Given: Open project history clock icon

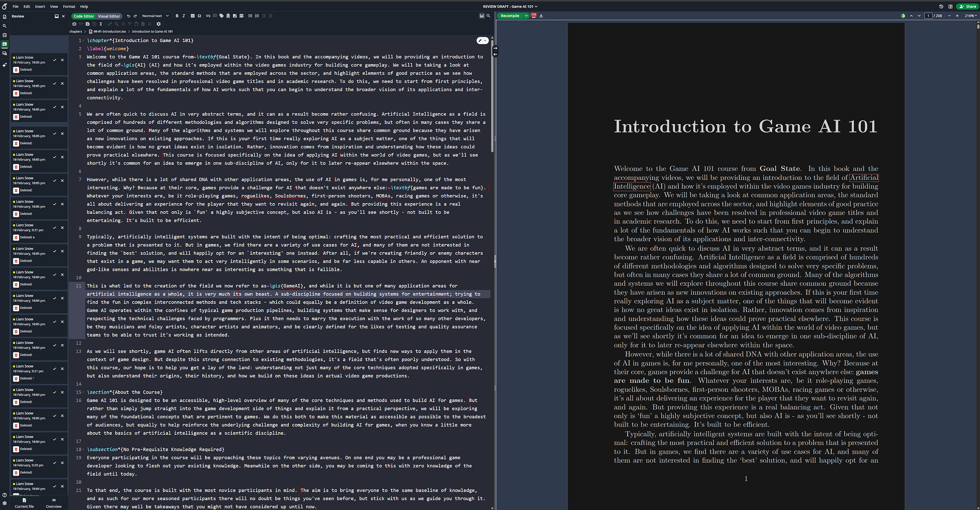Looking at the screenshot, I should (941, 7).
